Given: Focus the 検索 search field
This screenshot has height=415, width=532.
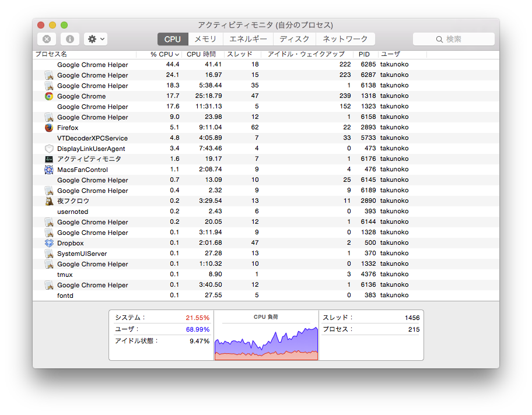Looking at the screenshot, I should click(x=454, y=39).
